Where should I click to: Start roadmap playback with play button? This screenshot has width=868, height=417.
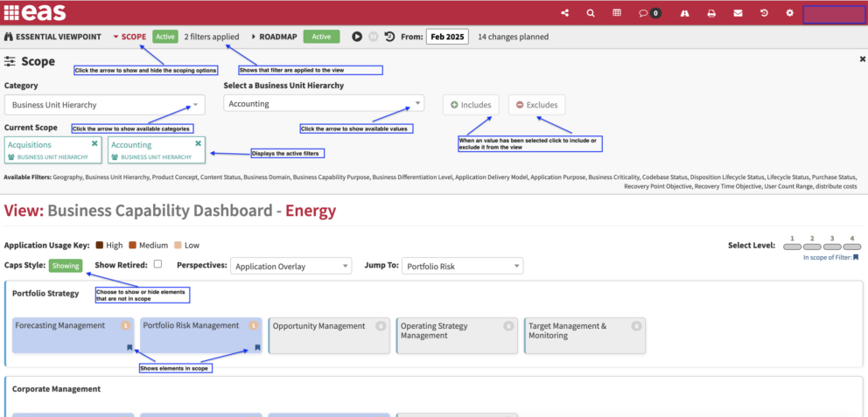[357, 37]
